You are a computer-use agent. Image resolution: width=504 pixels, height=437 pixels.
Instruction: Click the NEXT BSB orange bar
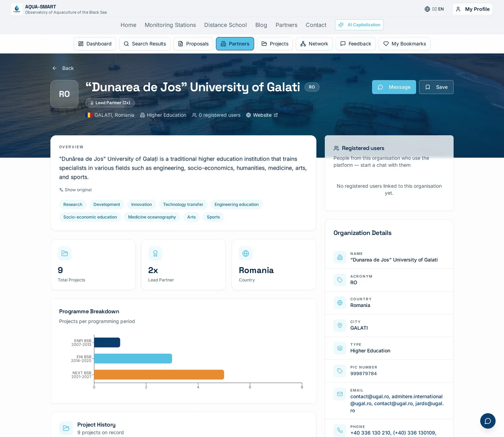(159, 375)
